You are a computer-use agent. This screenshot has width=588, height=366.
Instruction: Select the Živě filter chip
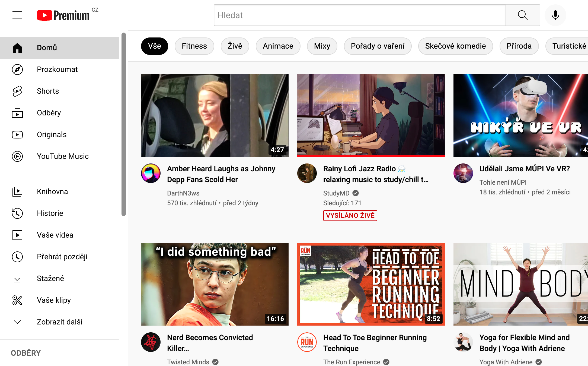tap(235, 46)
